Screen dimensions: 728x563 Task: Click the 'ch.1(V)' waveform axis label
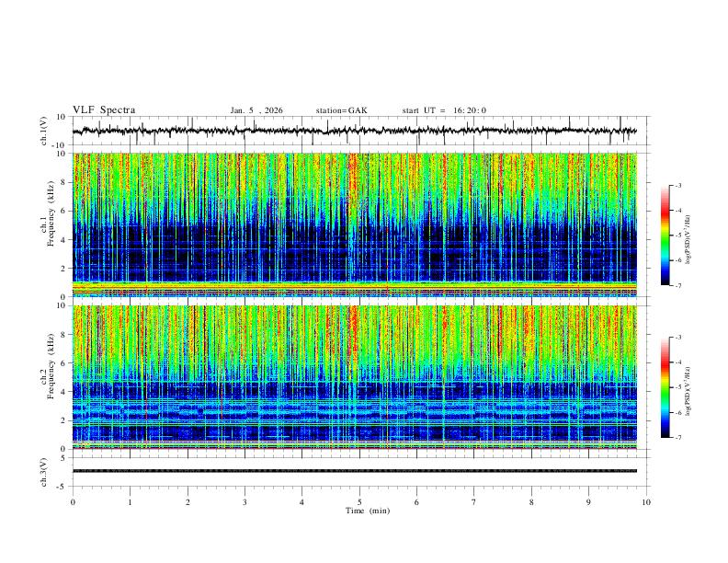tap(44, 131)
